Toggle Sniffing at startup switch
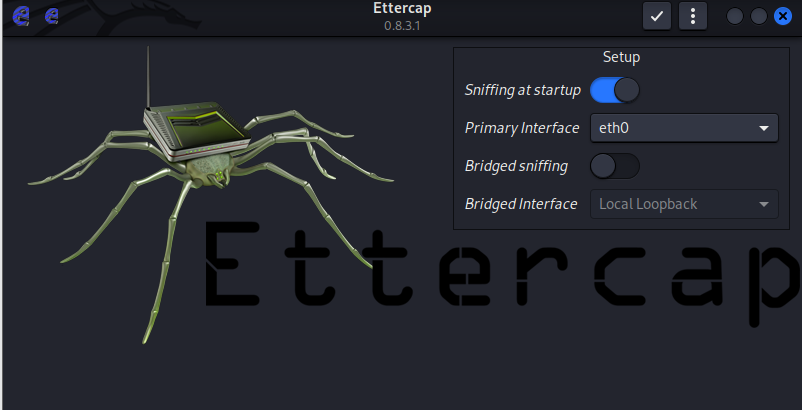 [x=614, y=90]
